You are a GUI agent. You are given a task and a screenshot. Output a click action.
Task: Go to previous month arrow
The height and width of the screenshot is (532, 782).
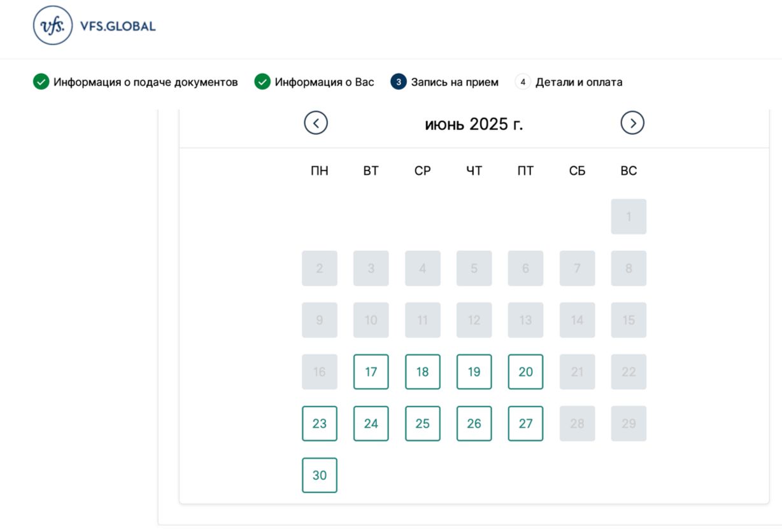(316, 123)
